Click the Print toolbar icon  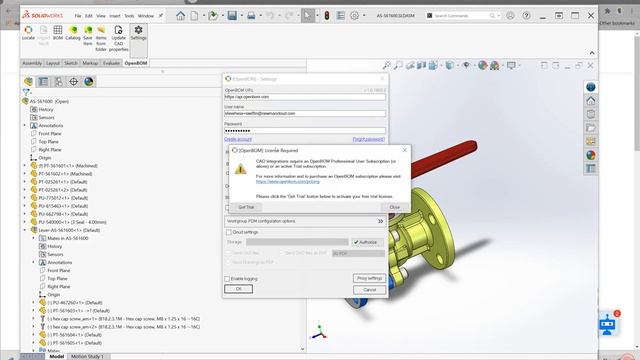pos(251,16)
